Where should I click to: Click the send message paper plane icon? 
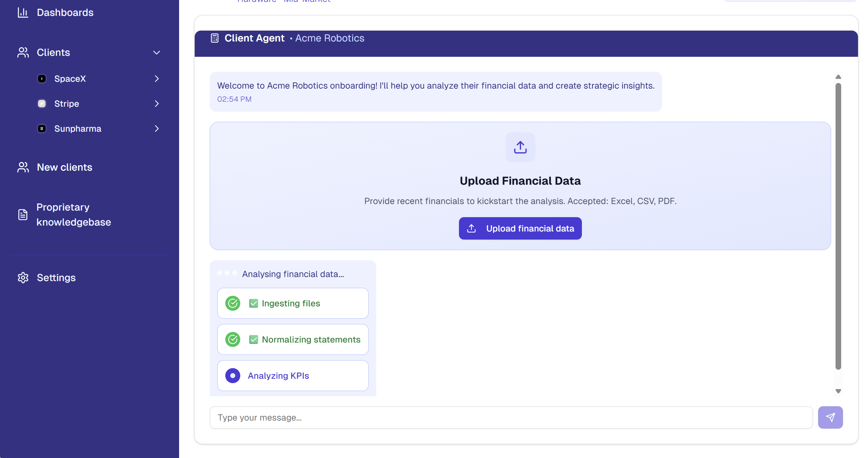(x=830, y=417)
